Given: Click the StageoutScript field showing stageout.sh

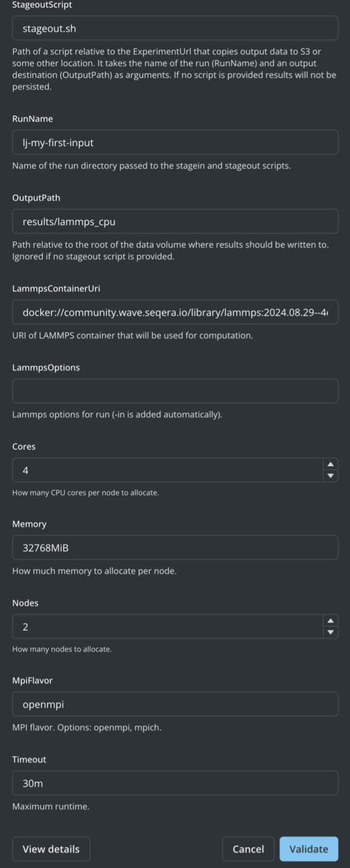Looking at the screenshot, I should [x=175, y=27].
